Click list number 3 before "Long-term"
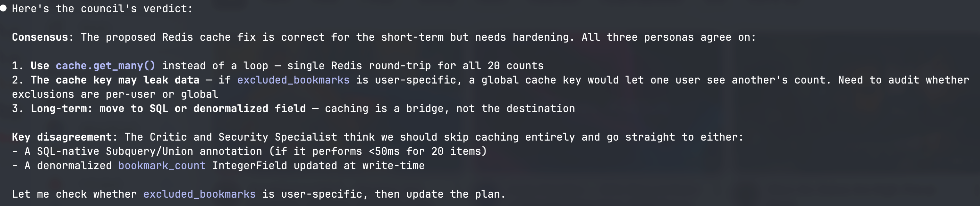The height and width of the screenshot is (206, 980). coord(17,109)
